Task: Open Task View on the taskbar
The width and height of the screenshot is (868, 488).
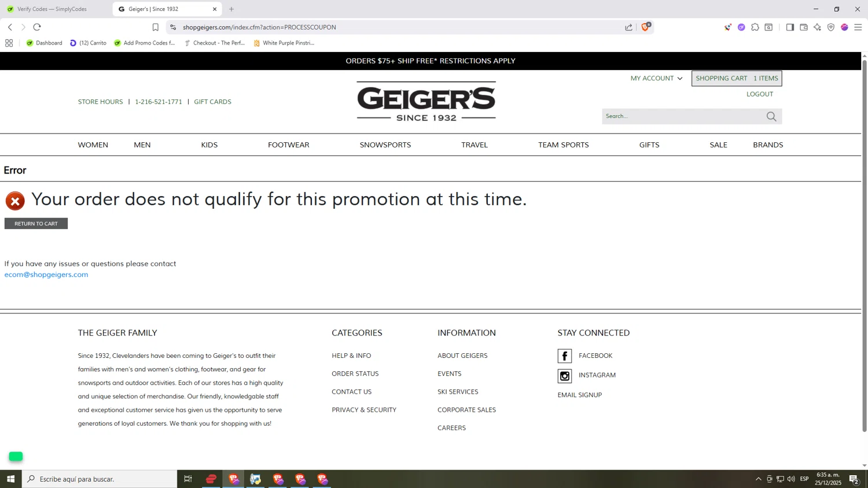Action: click(188, 479)
